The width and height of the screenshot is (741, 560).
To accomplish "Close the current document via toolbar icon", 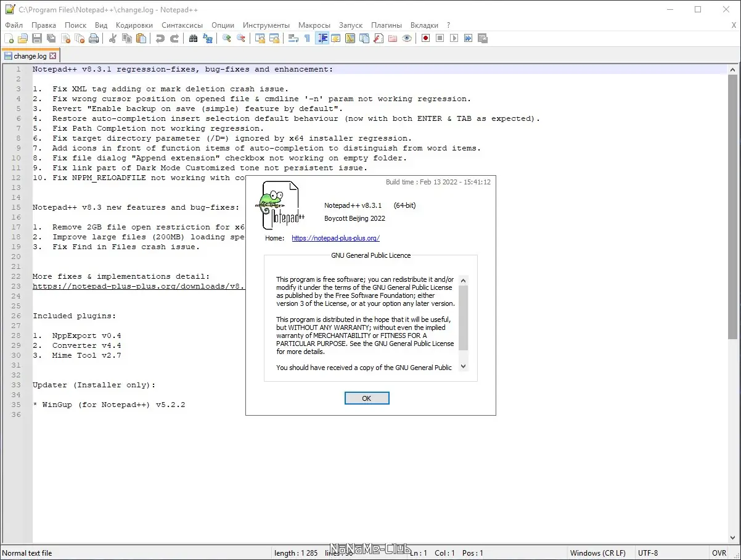I will 65,38.
